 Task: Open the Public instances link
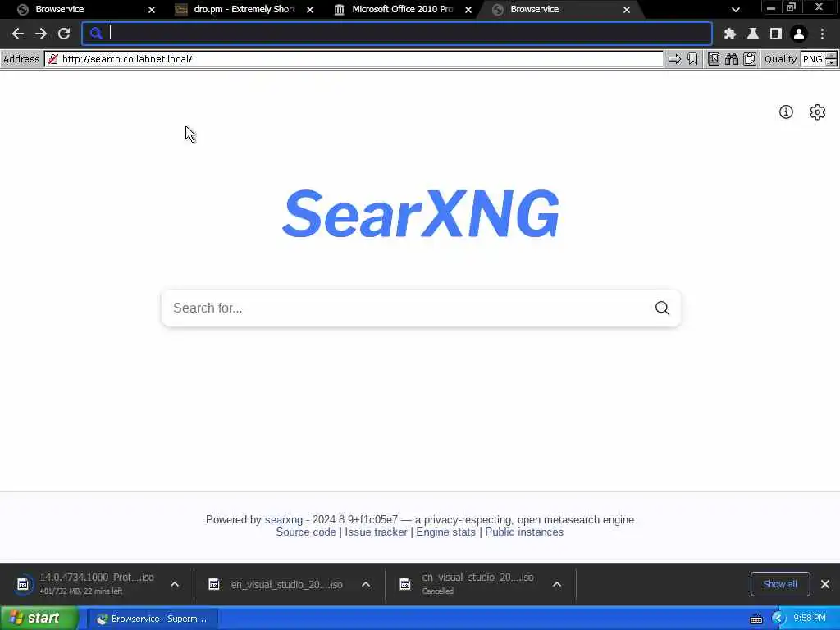click(x=524, y=532)
